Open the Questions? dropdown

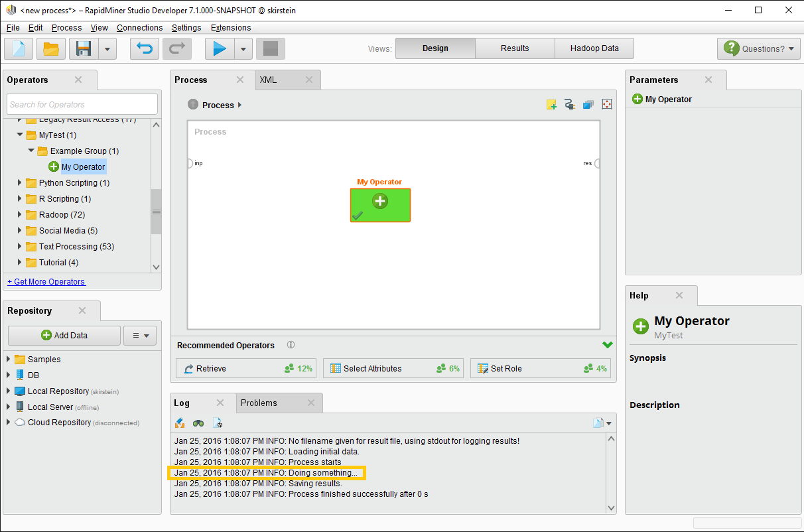point(758,48)
